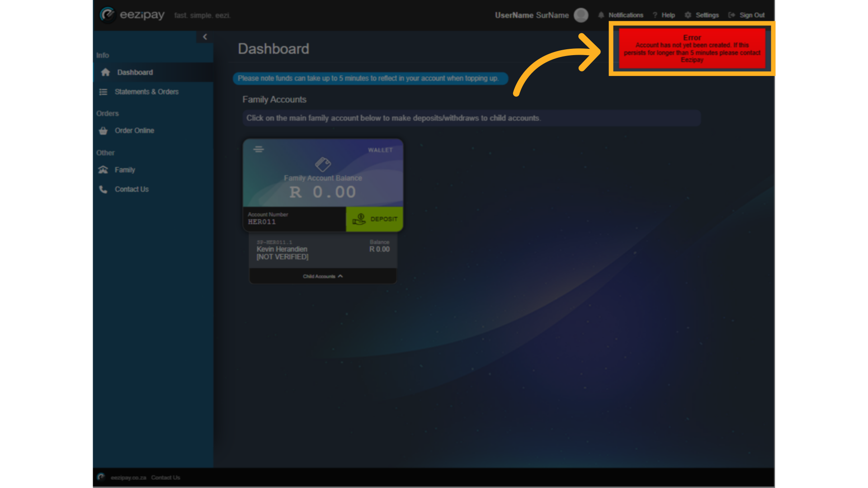Click the footer eezipay logo icon
This screenshot has height=488, width=868.
(101, 477)
